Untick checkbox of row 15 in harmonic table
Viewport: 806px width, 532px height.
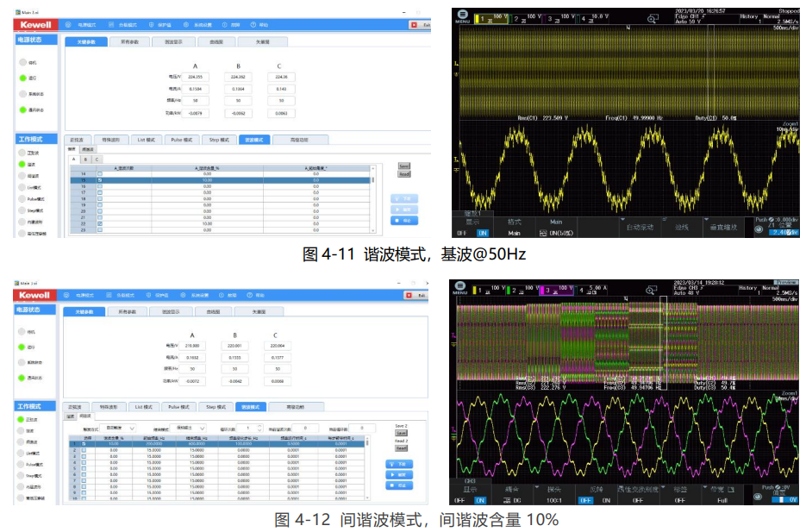pyautogui.click(x=100, y=180)
